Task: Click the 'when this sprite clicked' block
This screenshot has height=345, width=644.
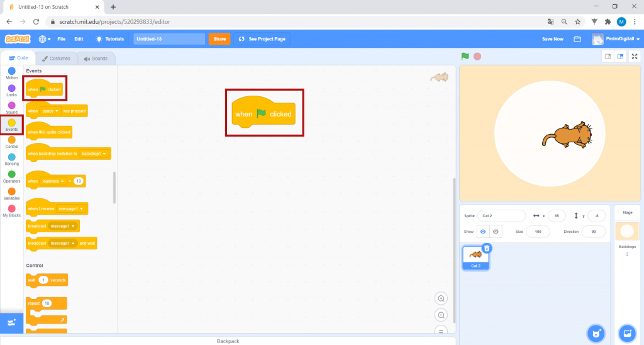Action: 49,132
